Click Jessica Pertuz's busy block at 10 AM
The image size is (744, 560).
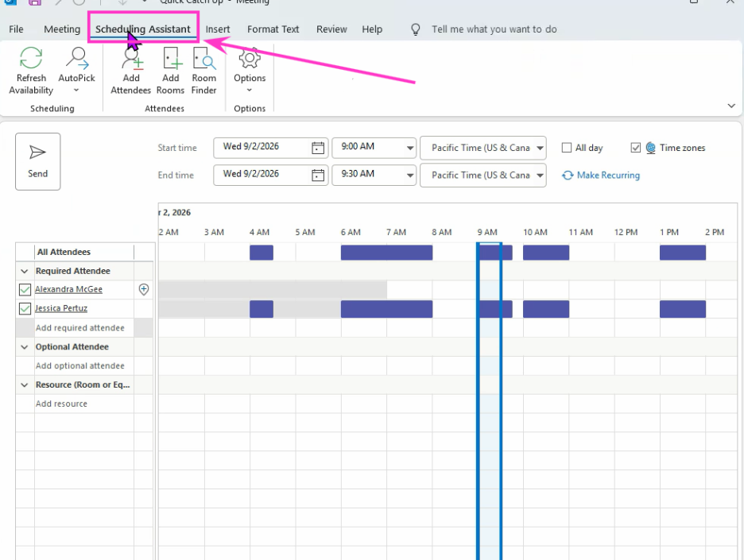[x=546, y=309]
